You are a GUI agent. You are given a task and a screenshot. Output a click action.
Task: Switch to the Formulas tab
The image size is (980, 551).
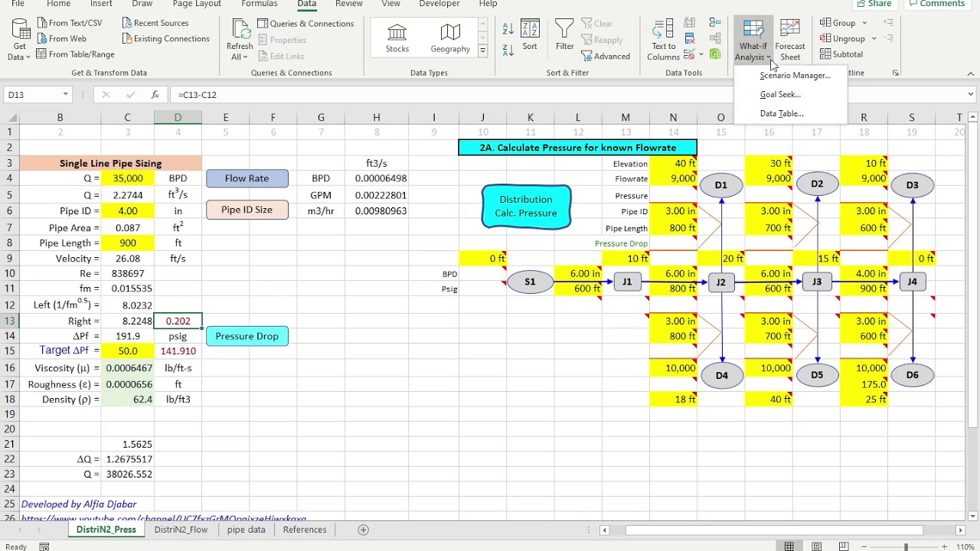(260, 4)
